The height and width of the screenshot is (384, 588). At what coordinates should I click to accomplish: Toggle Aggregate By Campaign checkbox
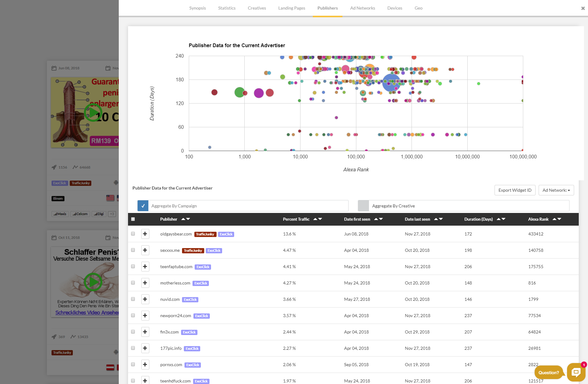coord(143,206)
